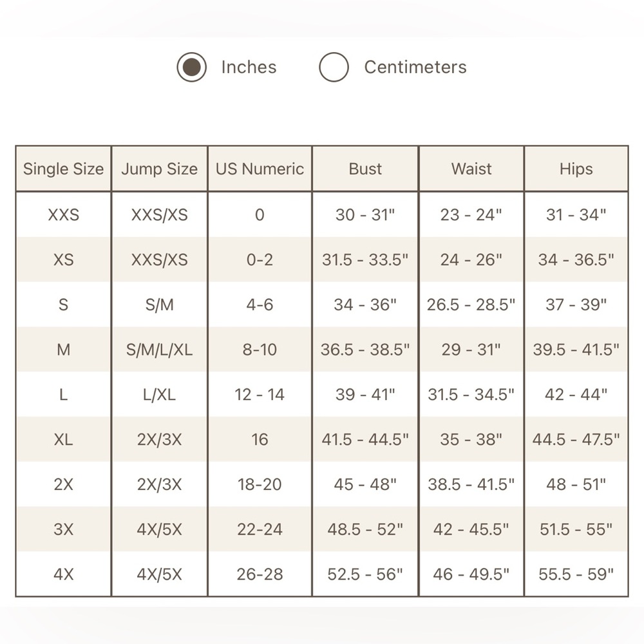Select the S/M/L/XL jump size cell
Viewport: 644px width, 644px height.
click(x=159, y=350)
